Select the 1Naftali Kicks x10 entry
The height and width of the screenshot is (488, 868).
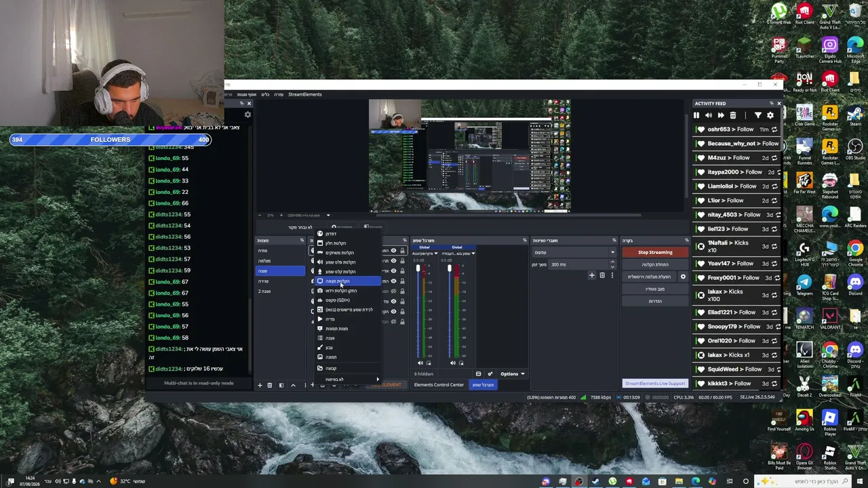[736, 246]
